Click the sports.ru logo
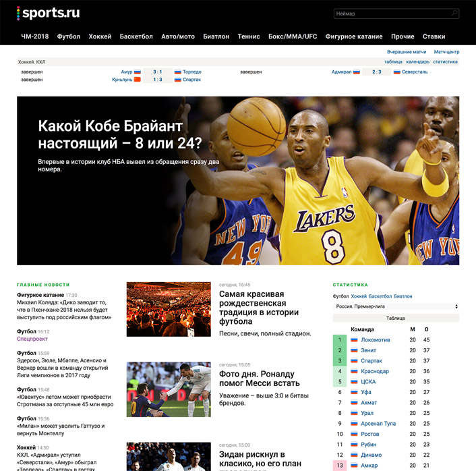Screen dimensions: 476x471 coord(49,13)
